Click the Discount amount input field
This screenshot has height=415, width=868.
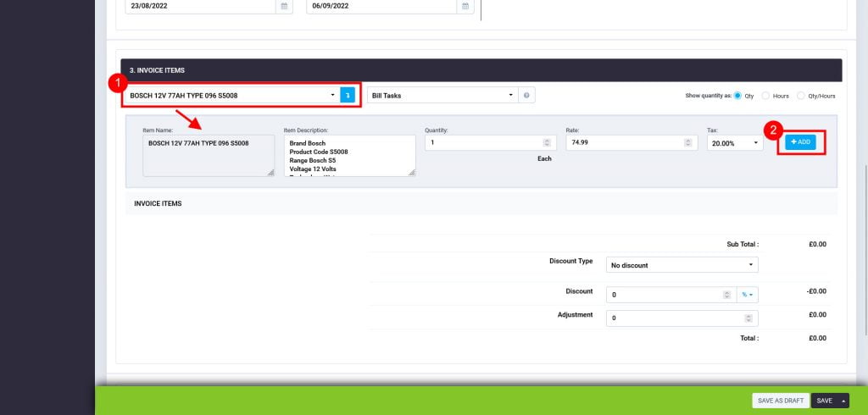coord(671,295)
